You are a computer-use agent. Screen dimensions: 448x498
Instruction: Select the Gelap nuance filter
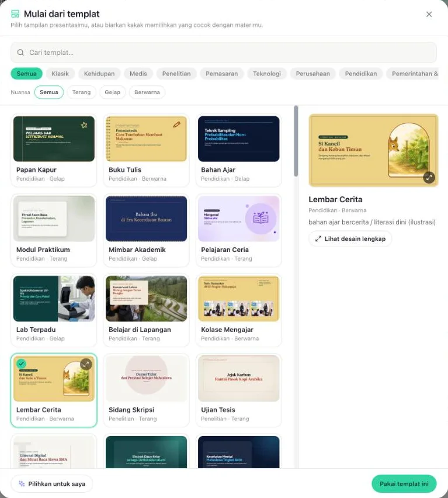coord(112,92)
